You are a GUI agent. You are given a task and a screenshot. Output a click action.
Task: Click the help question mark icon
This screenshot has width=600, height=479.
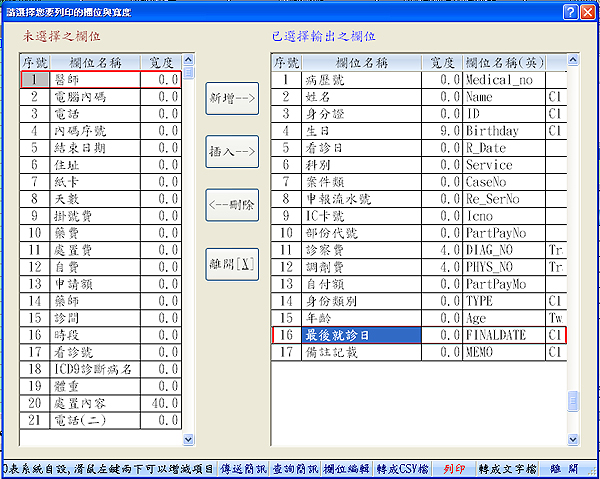tap(569, 12)
